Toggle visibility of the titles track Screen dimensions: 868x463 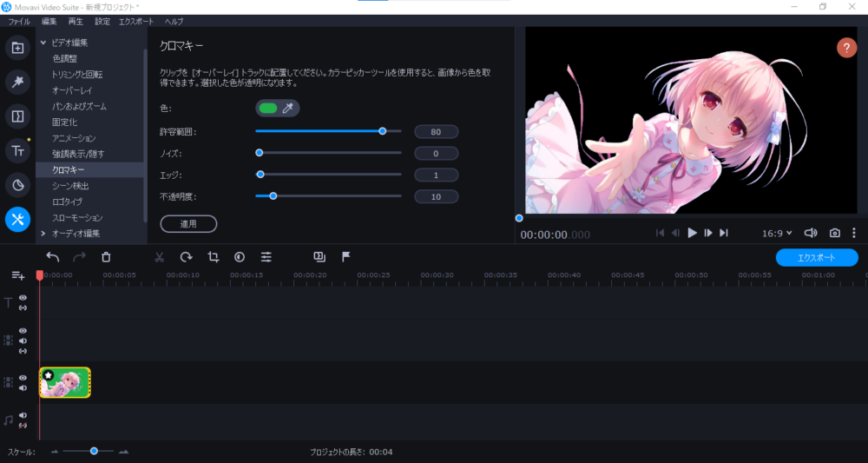point(23,297)
